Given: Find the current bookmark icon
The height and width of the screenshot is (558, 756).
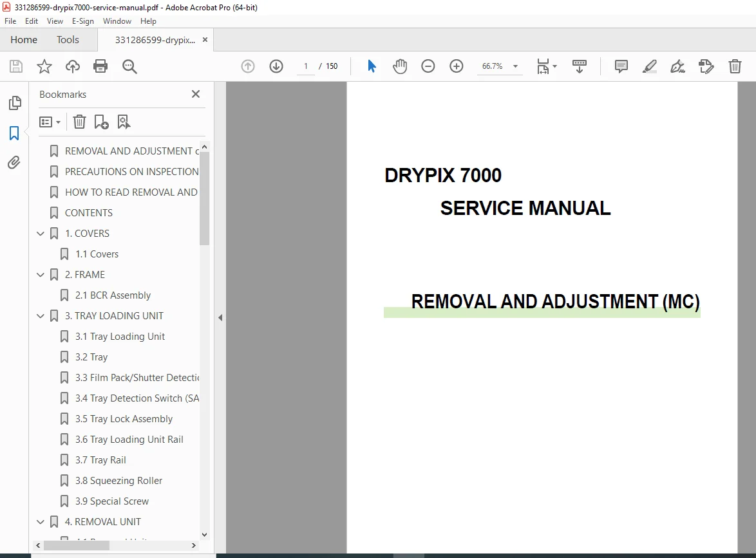Looking at the screenshot, I should tap(124, 122).
